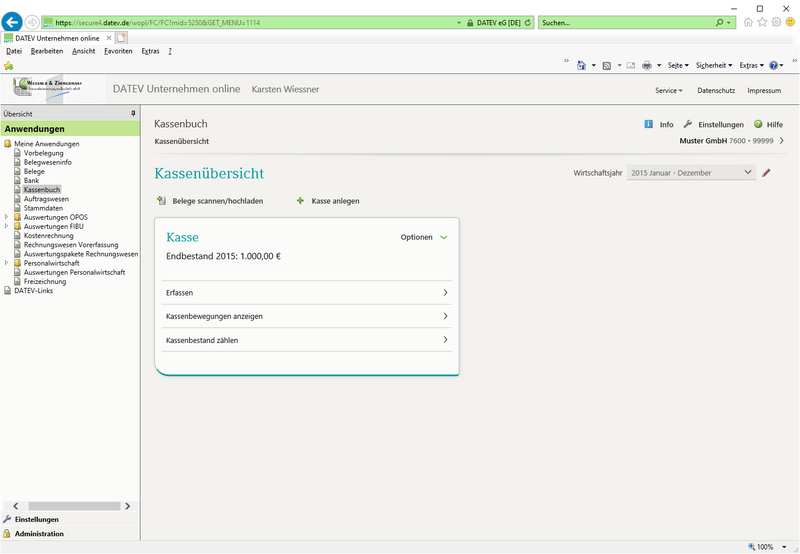The image size is (800, 554).
Task: Open browser home icon
Action: (748, 22)
